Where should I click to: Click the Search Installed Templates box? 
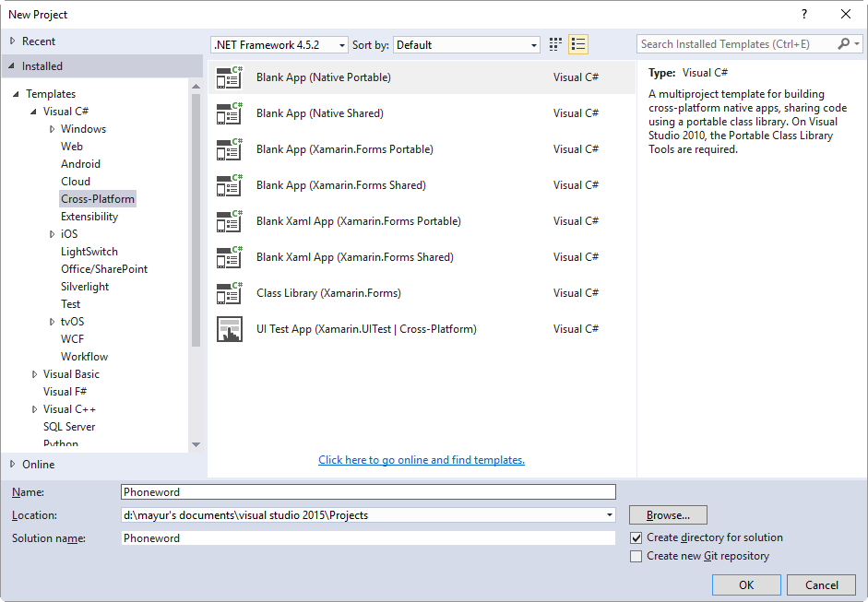737,43
